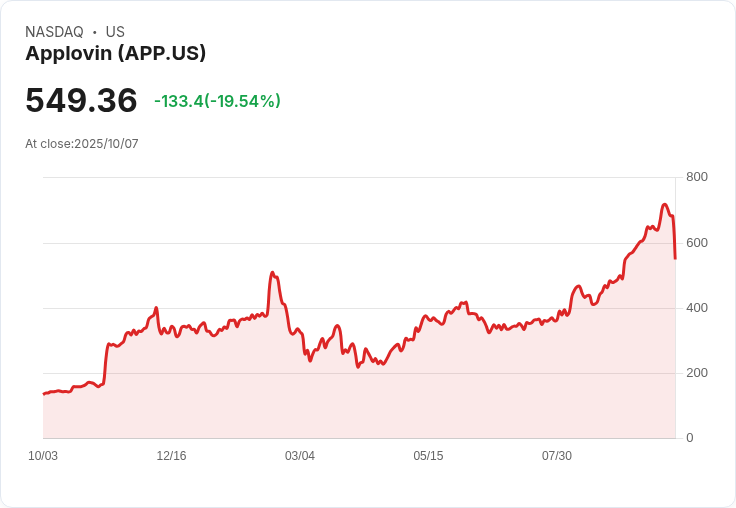
Task: Click the current price 549.36
Action: (x=81, y=100)
